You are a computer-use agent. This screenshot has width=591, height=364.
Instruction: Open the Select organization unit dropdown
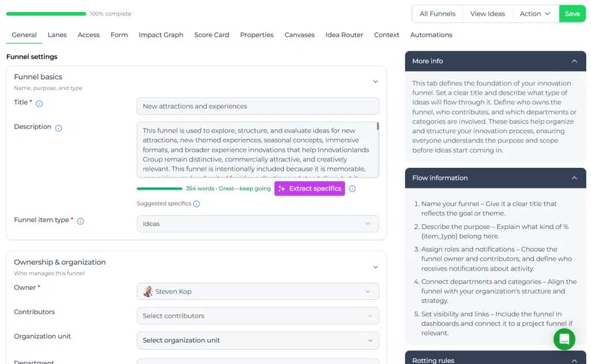tap(258, 340)
